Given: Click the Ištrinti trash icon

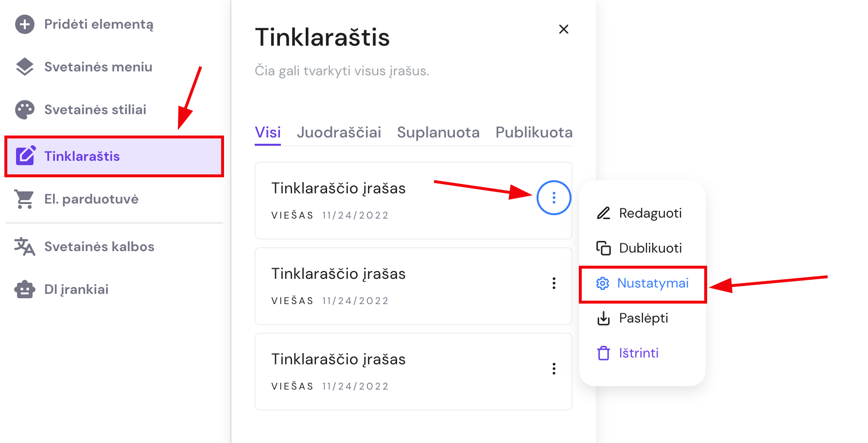Looking at the screenshot, I should (x=604, y=353).
